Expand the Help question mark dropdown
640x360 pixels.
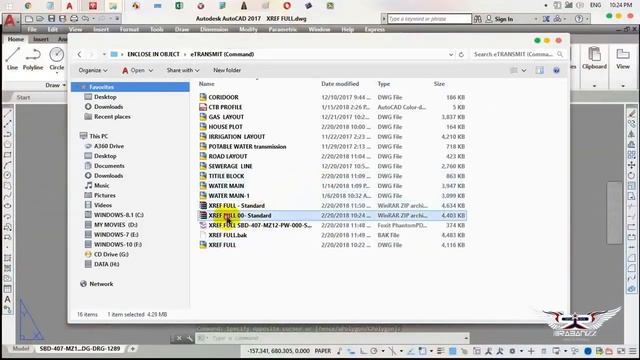coord(587,19)
